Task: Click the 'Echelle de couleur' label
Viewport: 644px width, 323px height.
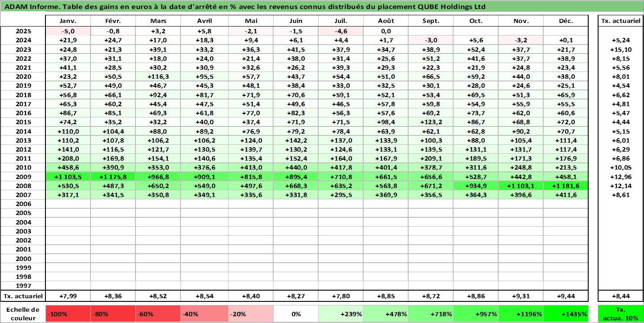Action: (x=23, y=314)
